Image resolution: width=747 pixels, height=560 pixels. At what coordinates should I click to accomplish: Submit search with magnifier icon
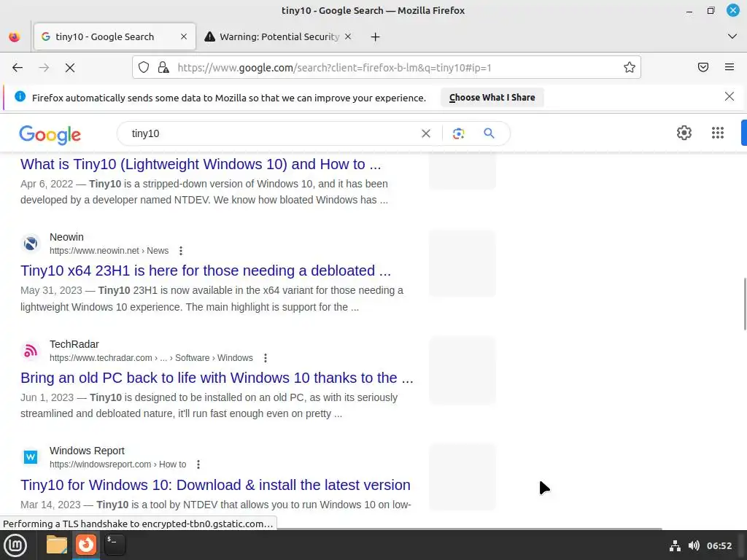(489, 133)
